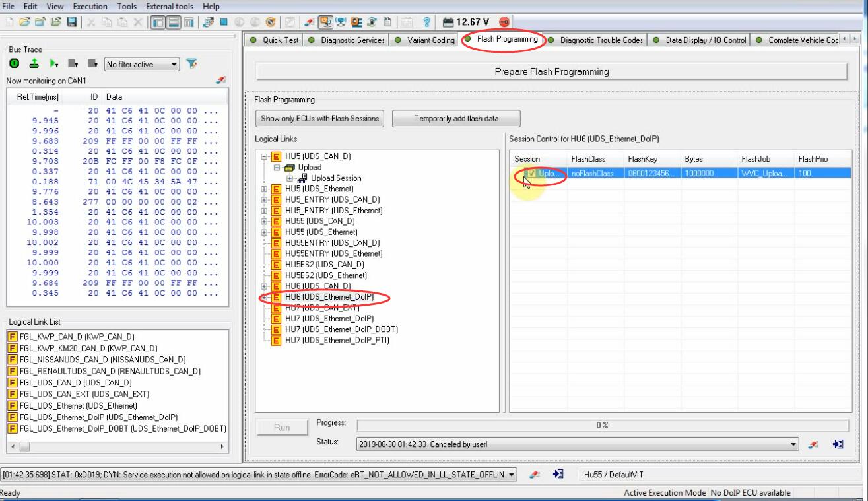Clear the Bus Trace with eraser icon
Viewport: 868px width, 501px height.
(x=220, y=81)
